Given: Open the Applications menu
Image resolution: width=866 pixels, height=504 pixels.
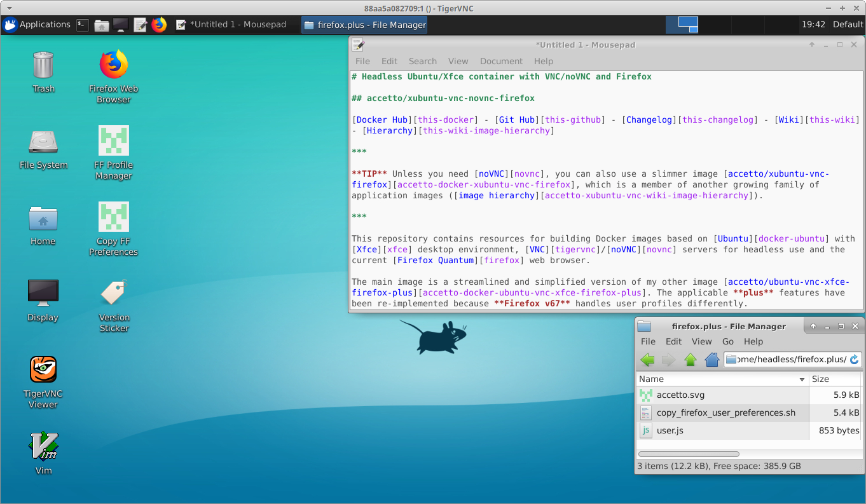Looking at the screenshot, I should coord(37,25).
